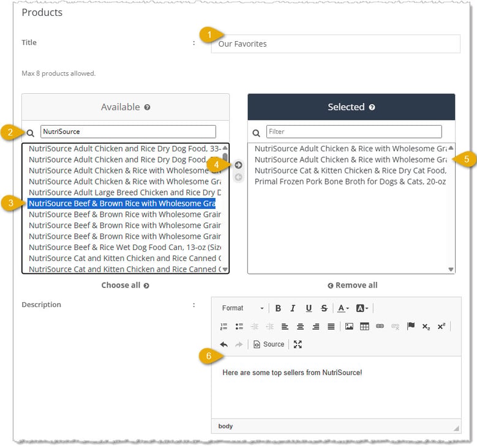Justify the text
Image resolution: width=477 pixels, height=448 pixels.
(331, 327)
